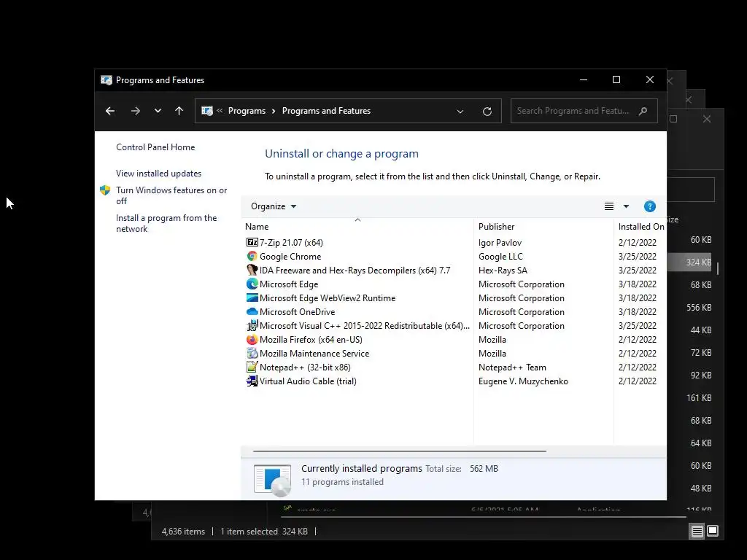Click the Google Chrome icon in list
Screen dimensions: 747x560
(x=252, y=256)
